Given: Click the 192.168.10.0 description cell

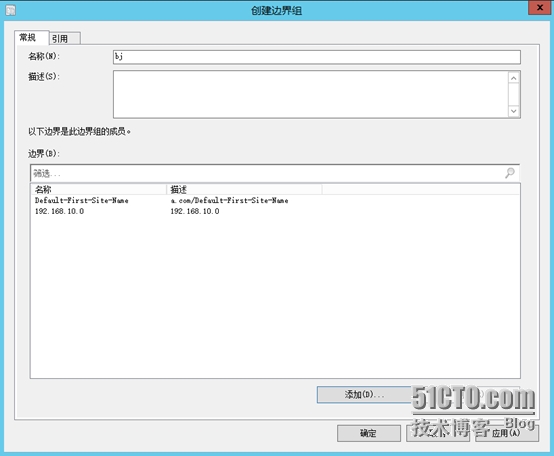Looking at the screenshot, I should tap(195, 211).
